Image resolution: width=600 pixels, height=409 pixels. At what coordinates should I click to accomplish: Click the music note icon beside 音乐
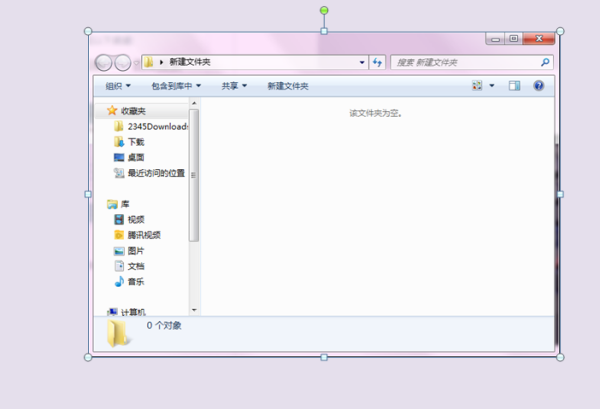[x=119, y=282]
